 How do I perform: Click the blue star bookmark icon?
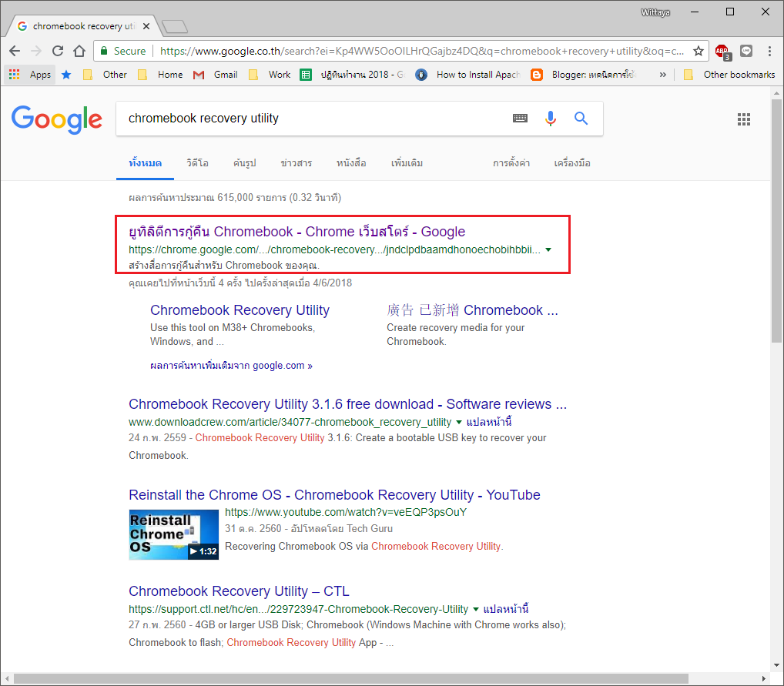[x=66, y=75]
